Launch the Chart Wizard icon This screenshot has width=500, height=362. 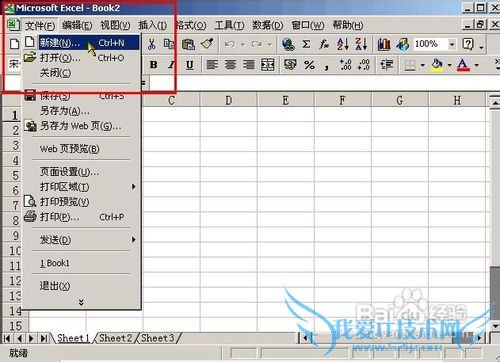click(x=384, y=44)
